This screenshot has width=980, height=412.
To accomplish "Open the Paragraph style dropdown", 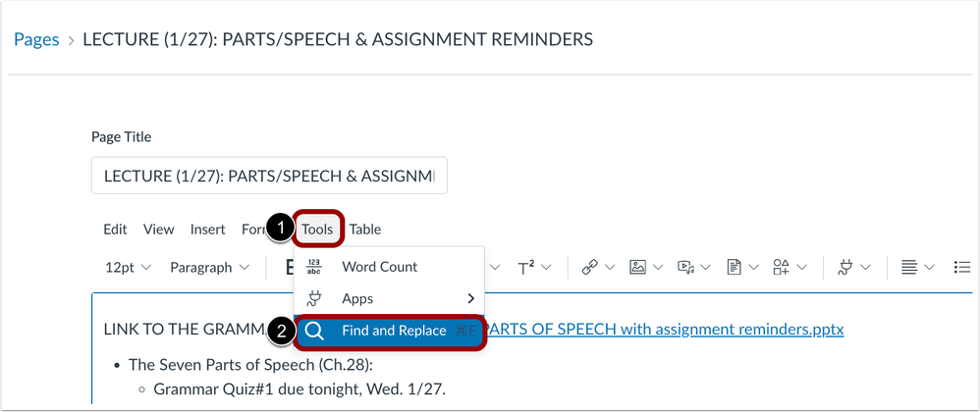I will [x=209, y=267].
